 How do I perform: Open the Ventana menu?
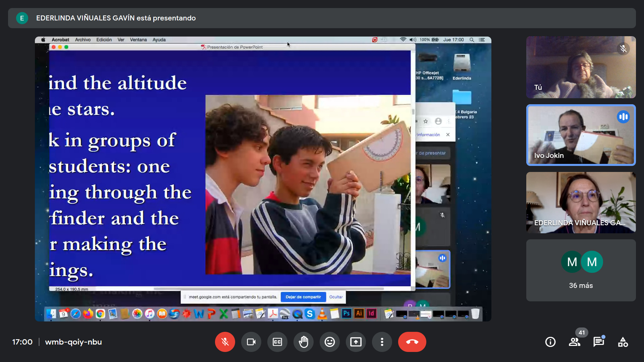(138, 40)
